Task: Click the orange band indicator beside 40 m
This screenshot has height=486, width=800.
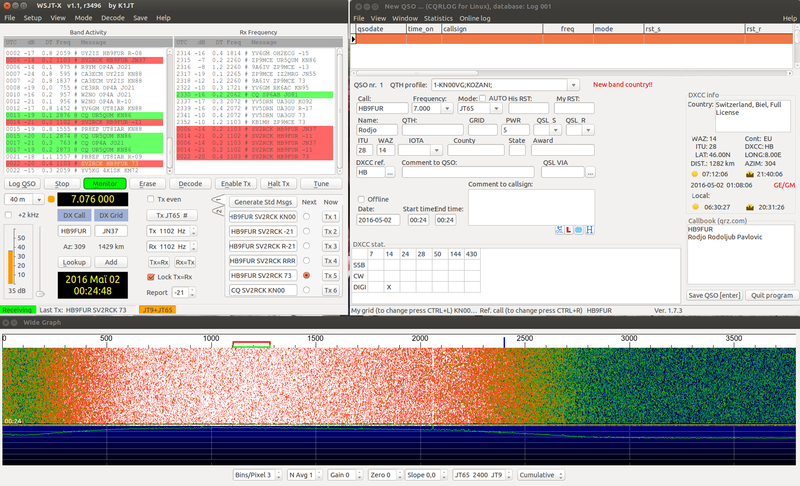Action: (x=51, y=199)
